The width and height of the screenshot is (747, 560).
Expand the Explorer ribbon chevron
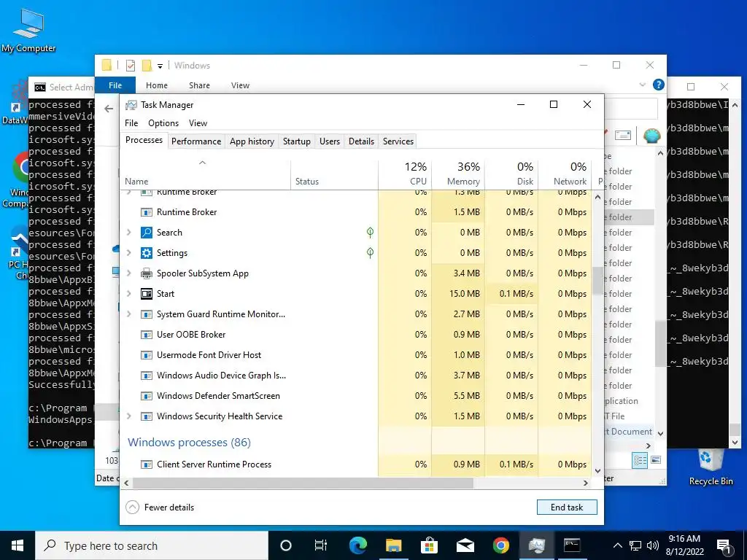click(642, 85)
